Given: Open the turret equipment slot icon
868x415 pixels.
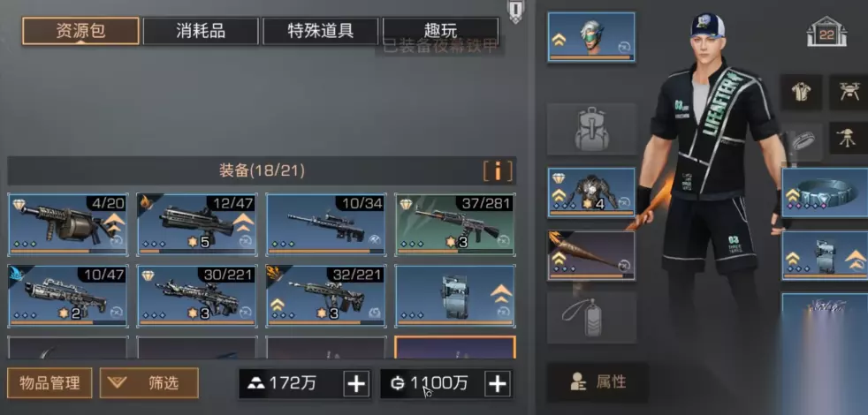Looking at the screenshot, I should 848,139.
